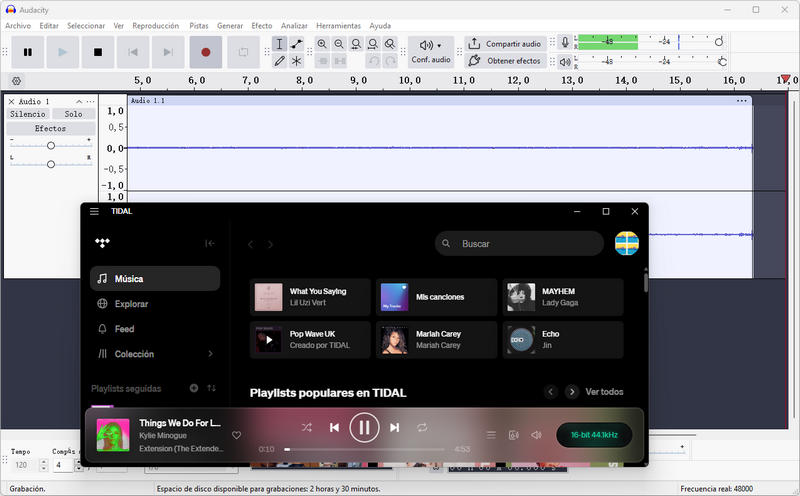Open the Efecto menu
This screenshot has width=800, height=496.
pos(262,26)
